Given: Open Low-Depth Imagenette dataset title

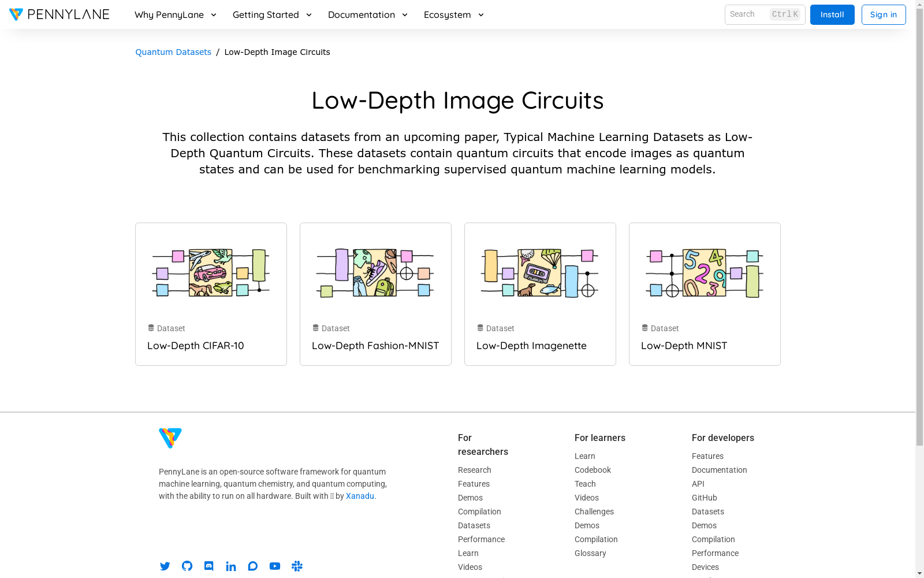Looking at the screenshot, I should [x=531, y=346].
